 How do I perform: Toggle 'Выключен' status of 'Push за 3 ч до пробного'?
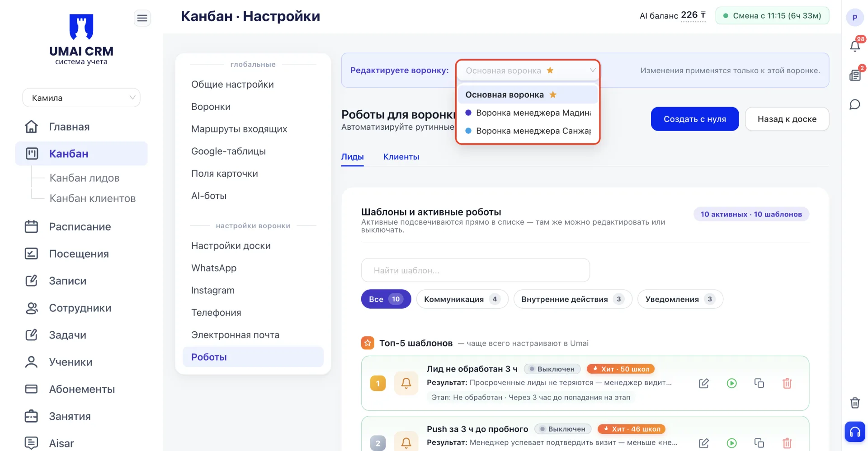coord(563,429)
